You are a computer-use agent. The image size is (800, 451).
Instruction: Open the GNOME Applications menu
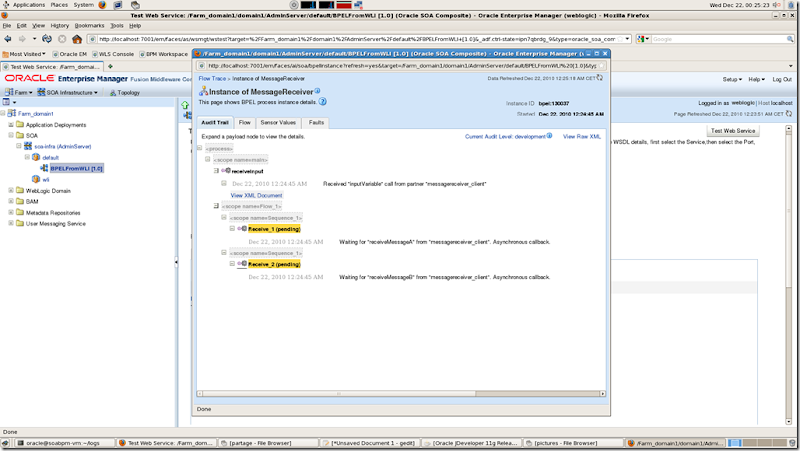[x=29, y=5]
